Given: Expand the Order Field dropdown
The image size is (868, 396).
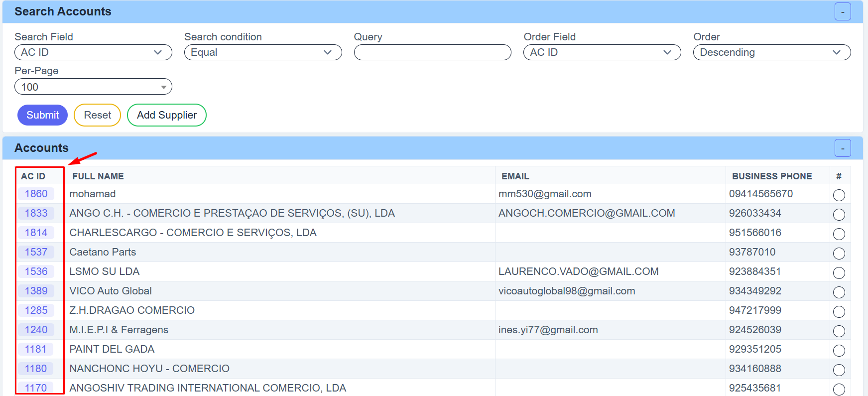Looking at the screenshot, I should tap(602, 52).
